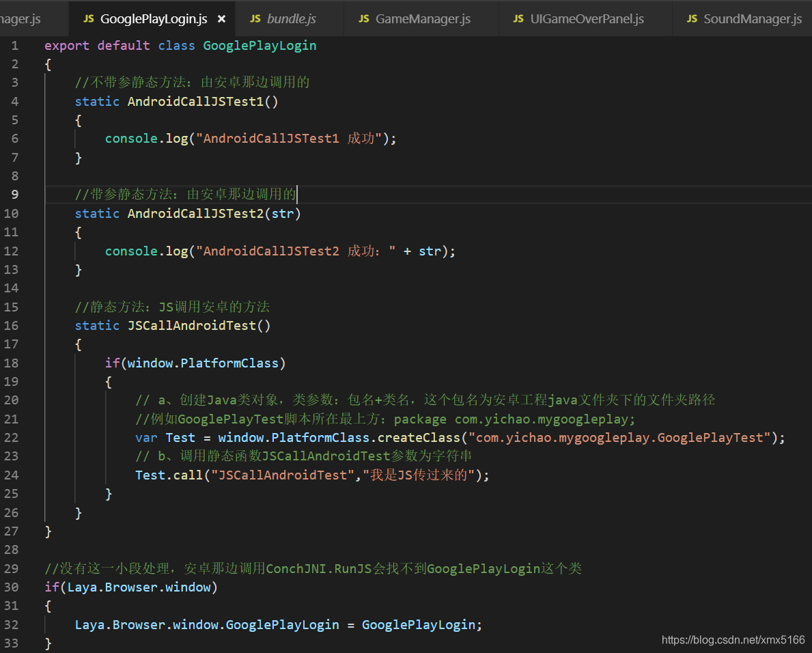Click the string "我是JS传过来的"
Screen dimensions: 812x653
[419, 475]
